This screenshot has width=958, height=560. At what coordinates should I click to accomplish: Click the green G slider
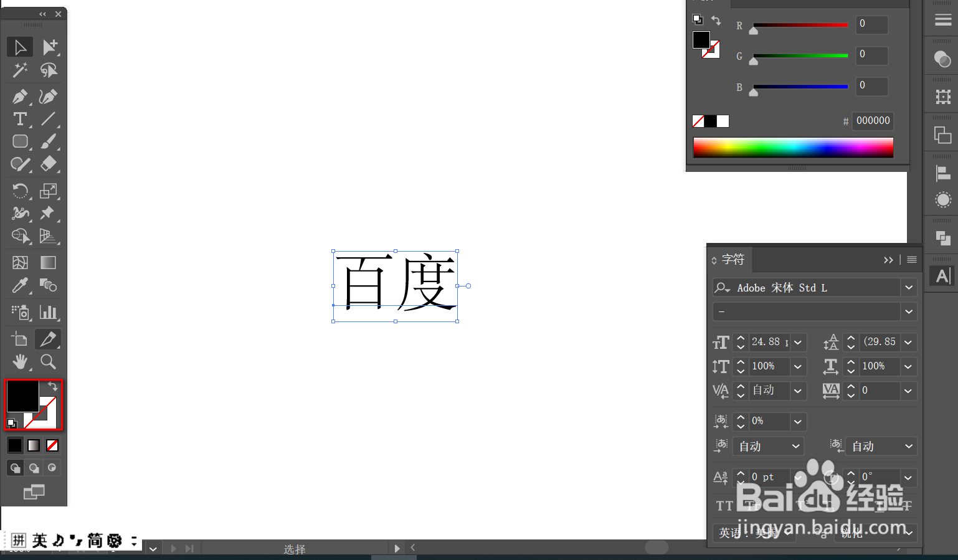click(800, 56)
